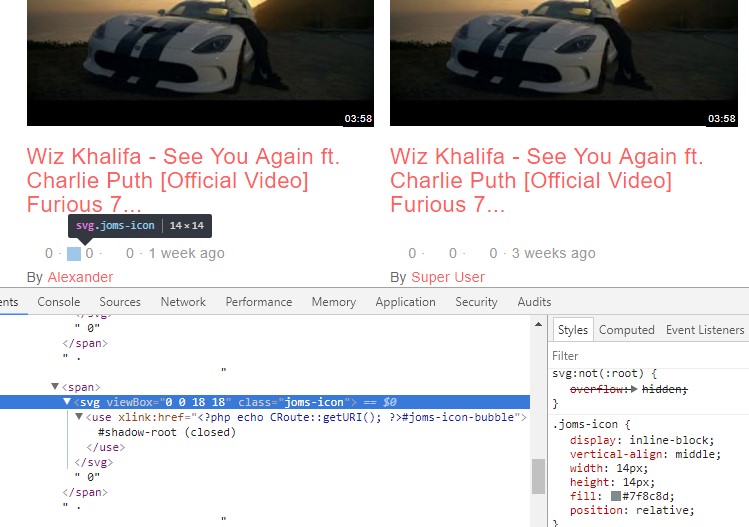Click the 'vertical-align: middle' style declaration
This screenshot has height=527, width=749.
(645, 454)
